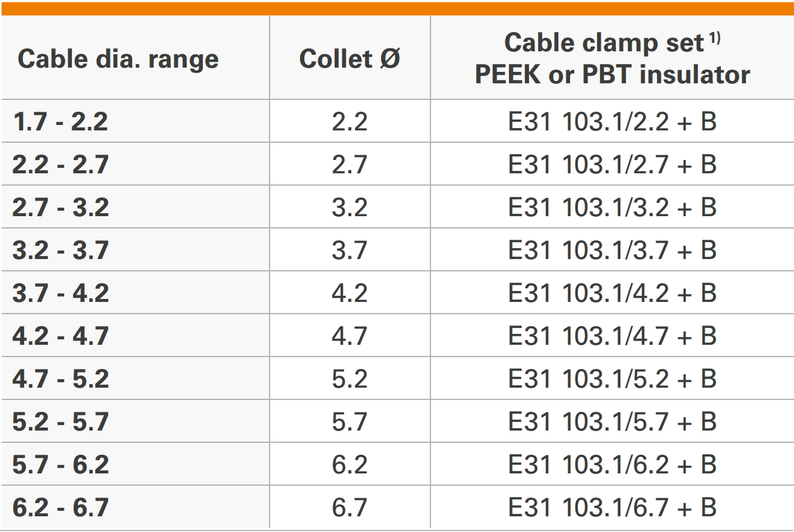This screenshot has width=794, height=532.
Task: Select part number E31 103.1/2.7 + B
Action: [x=612, y=165]
